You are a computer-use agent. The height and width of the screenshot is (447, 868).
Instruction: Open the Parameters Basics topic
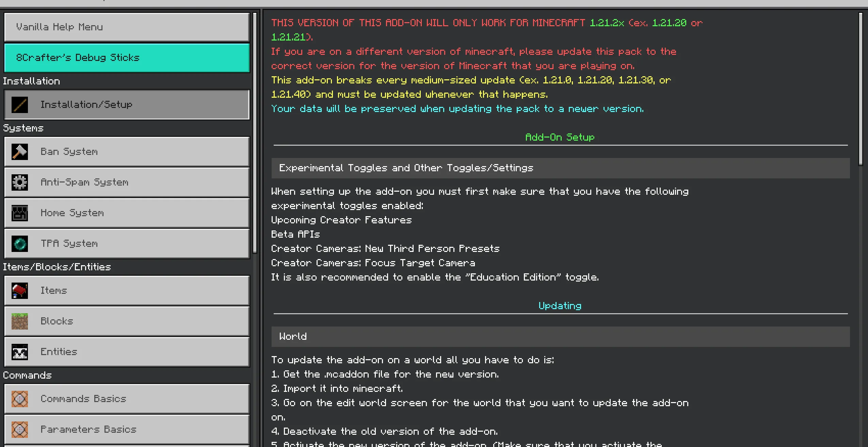(x=127, y=429)
